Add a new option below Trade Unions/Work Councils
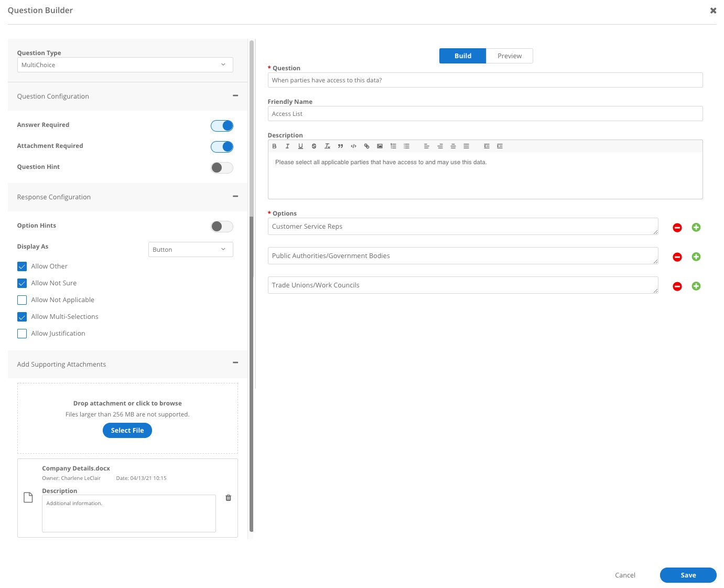Screen dimensions: 724x588 coord(696,286)
